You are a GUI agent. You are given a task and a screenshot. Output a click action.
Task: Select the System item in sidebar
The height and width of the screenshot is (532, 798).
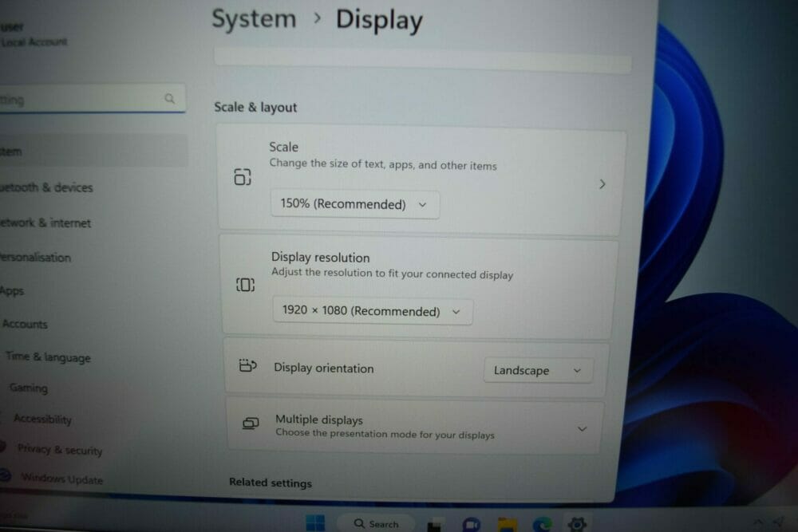pyautogui.click(x=92, y=151)
